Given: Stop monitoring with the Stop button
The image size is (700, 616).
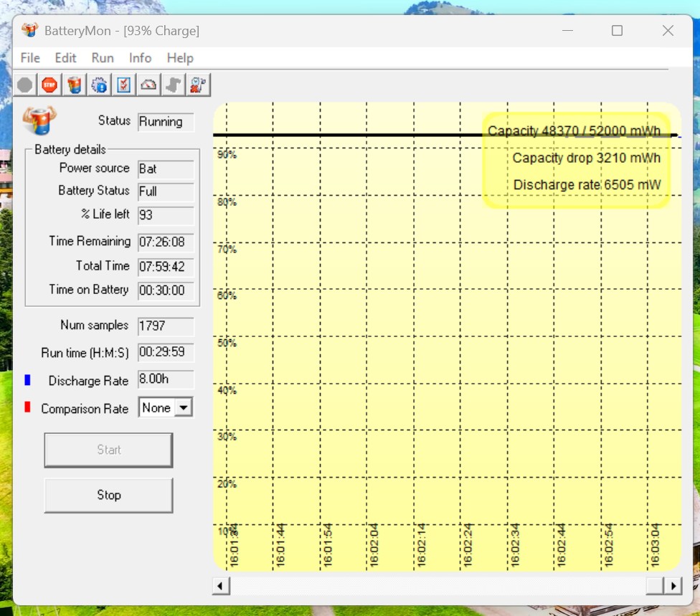Looking at the screenshot, I should click(x=108, y=495).
